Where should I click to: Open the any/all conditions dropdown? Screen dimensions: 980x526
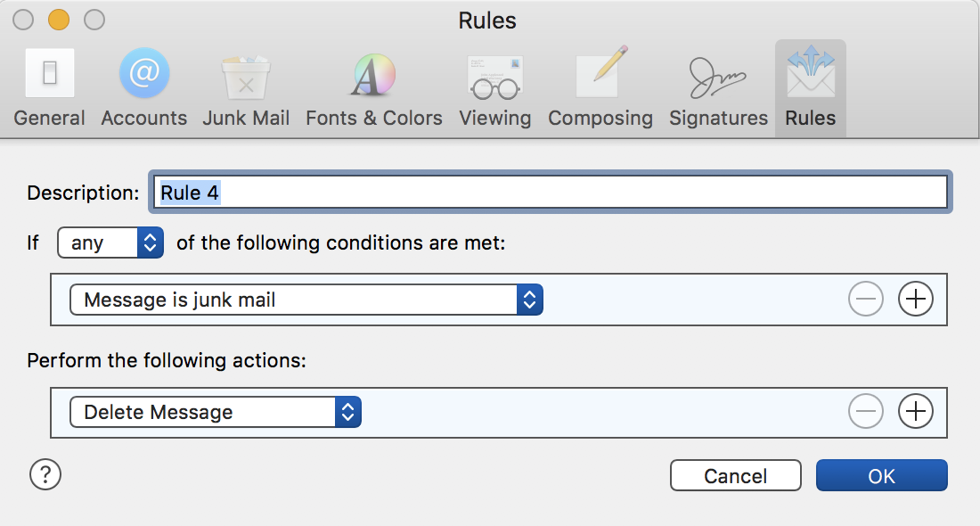pos(110,242)
